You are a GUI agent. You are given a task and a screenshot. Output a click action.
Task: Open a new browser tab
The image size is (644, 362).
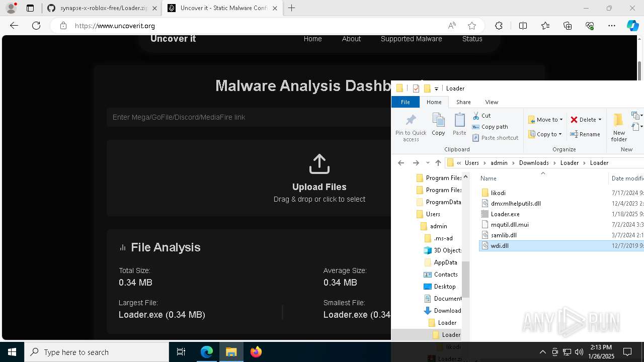(291, 8)
